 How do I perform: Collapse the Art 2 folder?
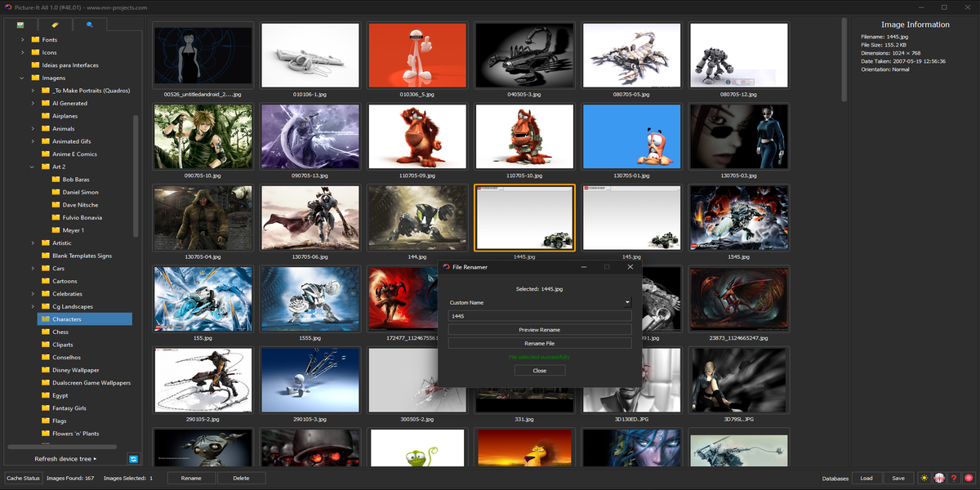(x=33, y=167)
